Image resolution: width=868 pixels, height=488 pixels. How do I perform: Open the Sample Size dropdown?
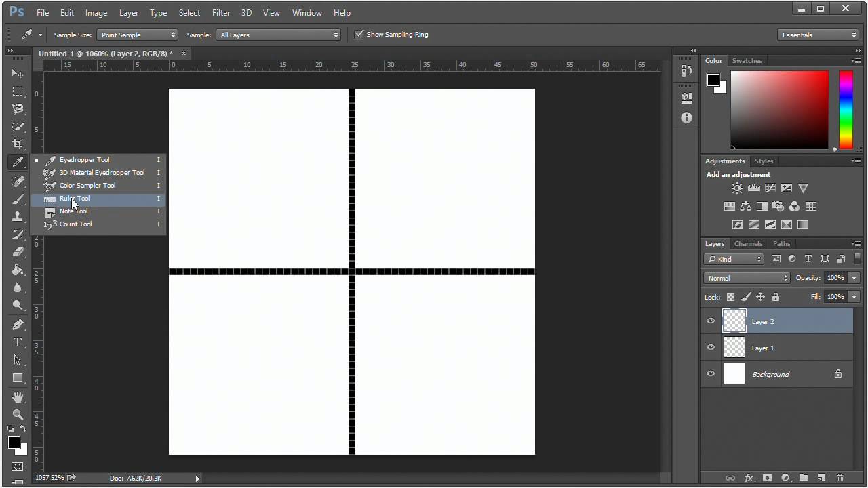[x=138, y=35]
